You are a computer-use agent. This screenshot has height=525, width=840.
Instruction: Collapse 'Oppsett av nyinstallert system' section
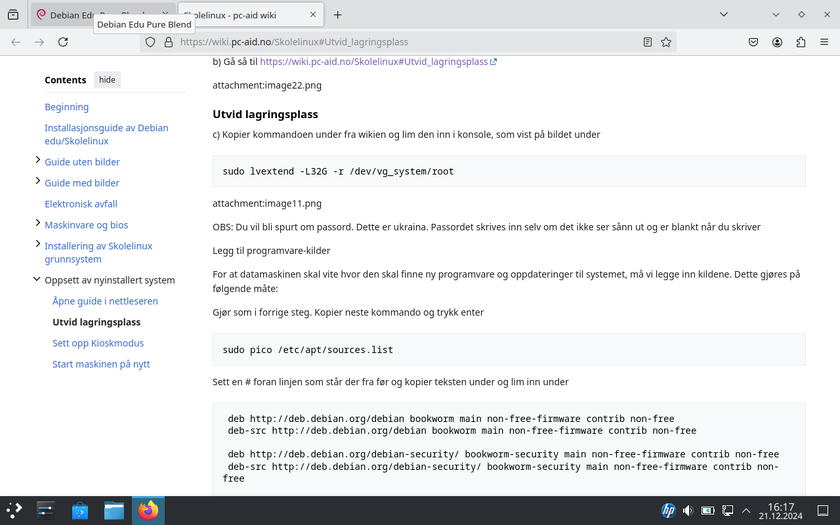tap(38, 280)
